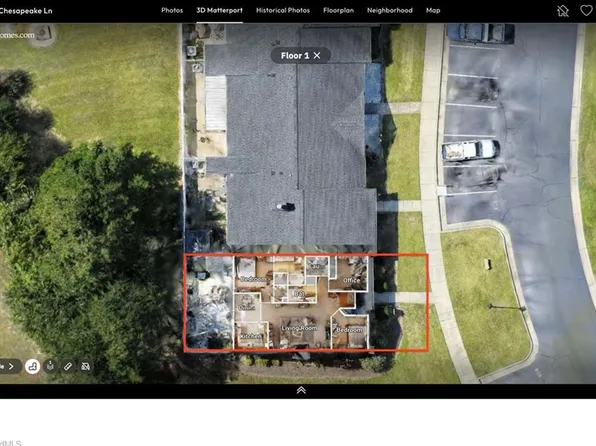
Task: Select the Floor 1 label
Action: (295, 56)
